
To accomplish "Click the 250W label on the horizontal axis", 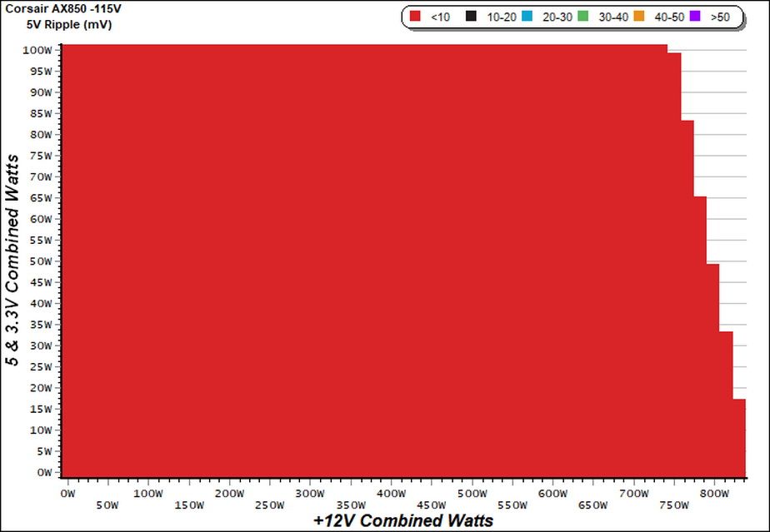I will coord(270,505).
